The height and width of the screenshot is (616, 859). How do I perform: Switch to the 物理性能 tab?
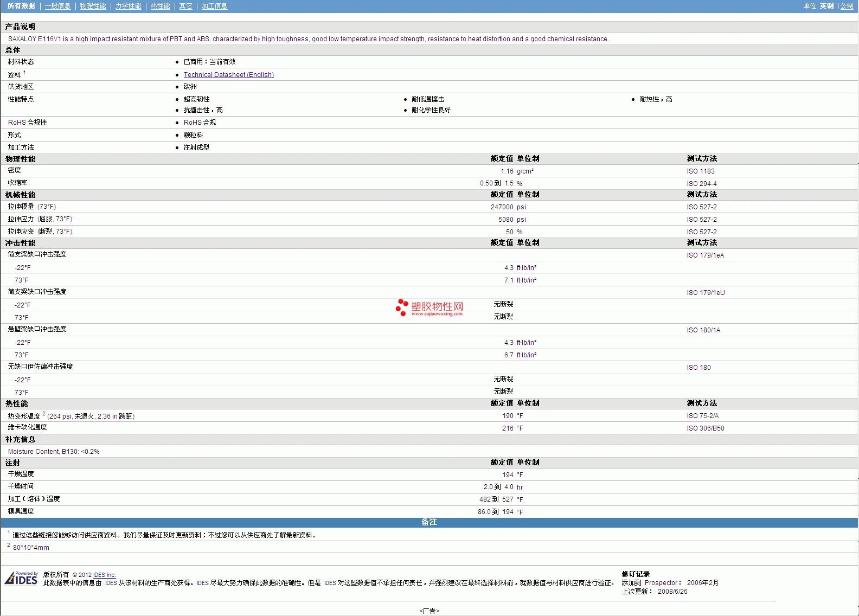click(x=93, y=6)
